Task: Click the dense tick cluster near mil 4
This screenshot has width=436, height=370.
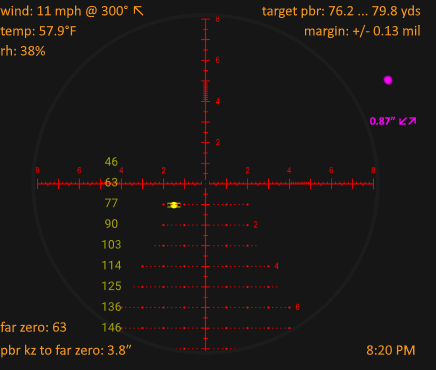Action: tap(205, 91)
